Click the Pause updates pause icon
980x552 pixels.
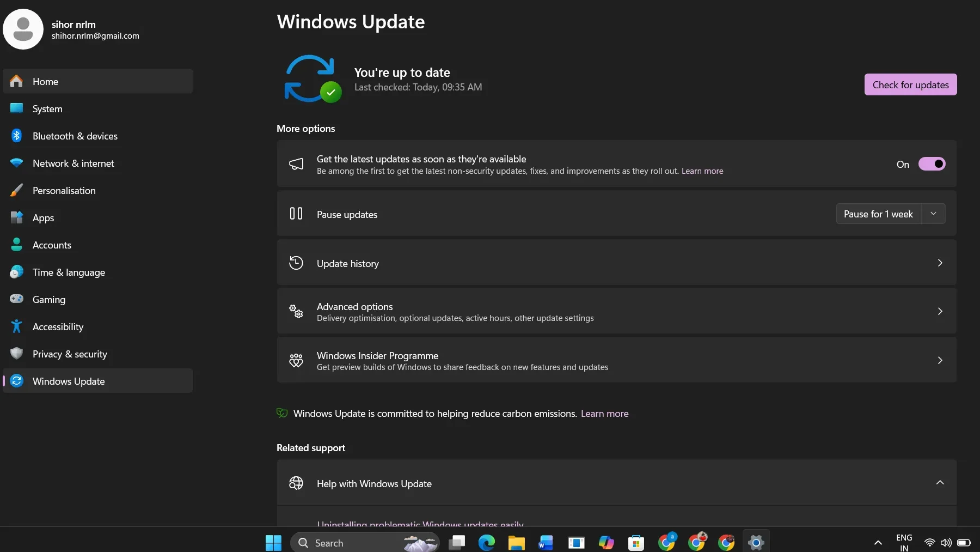(296, 214)
